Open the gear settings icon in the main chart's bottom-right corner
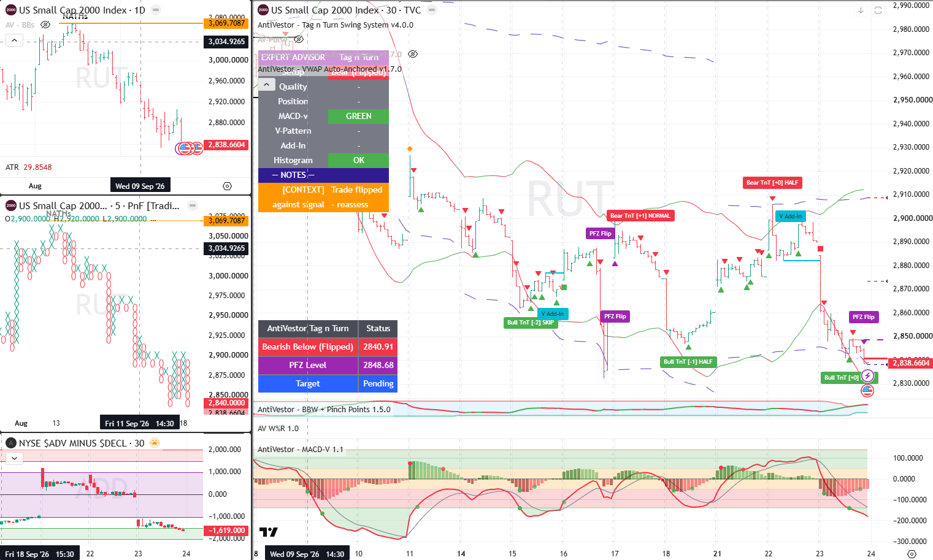Image resolution: width=933 pixels, height=560 pixels. (912, 554)
